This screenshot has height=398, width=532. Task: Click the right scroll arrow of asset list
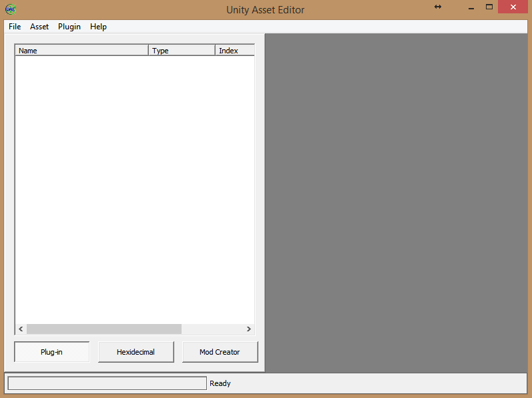(248, 329)
